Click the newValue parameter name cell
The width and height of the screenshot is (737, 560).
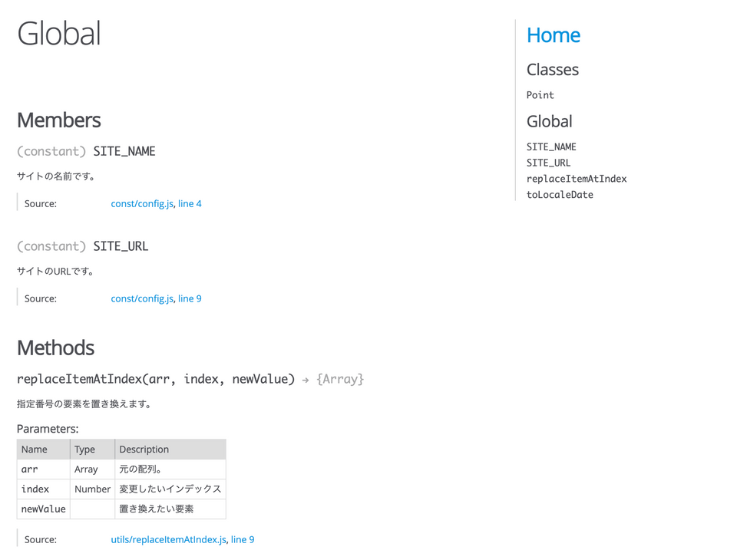[x=43, y=509]
